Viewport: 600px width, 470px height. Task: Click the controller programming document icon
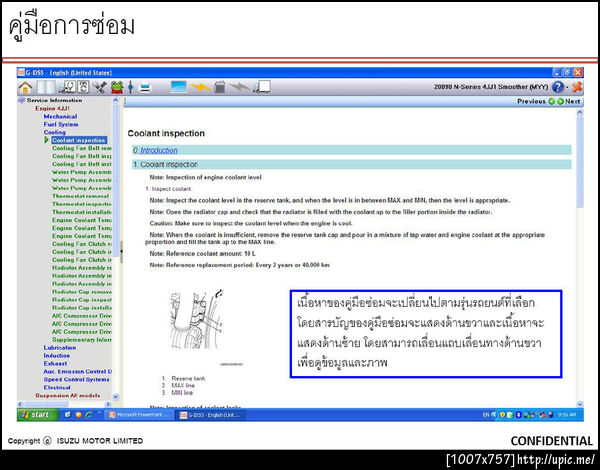pyautogui.click(x=83, y=88)
